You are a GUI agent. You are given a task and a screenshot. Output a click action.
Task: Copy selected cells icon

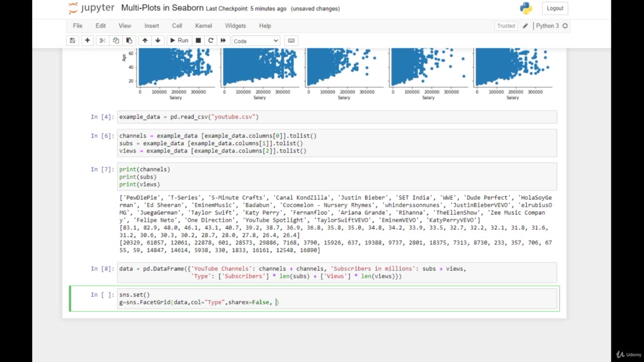click(116, 41)
